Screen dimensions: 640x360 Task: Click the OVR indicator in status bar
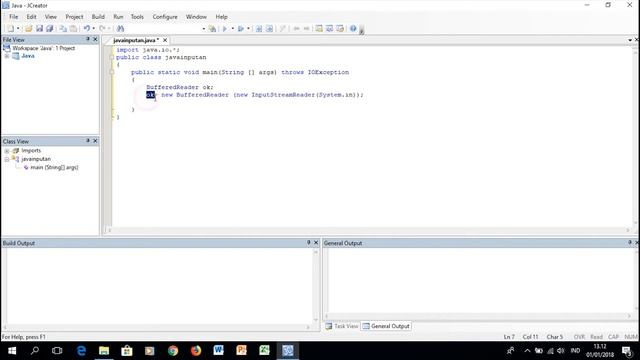[x=579, y=337]
